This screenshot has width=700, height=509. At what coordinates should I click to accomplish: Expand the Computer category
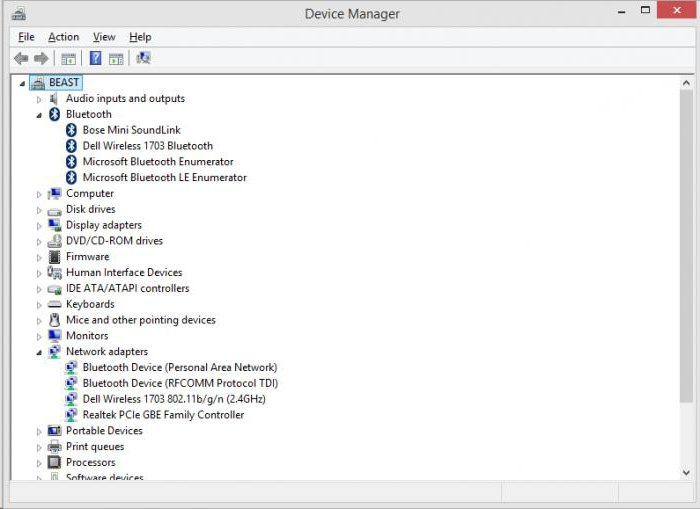[39, 194]
